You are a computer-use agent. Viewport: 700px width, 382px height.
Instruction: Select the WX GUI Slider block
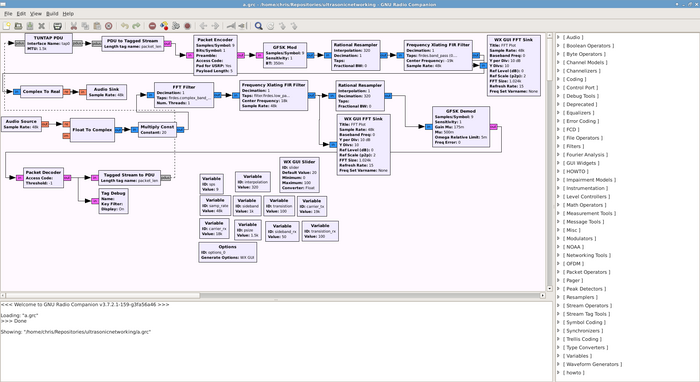(x=299, y=175)
